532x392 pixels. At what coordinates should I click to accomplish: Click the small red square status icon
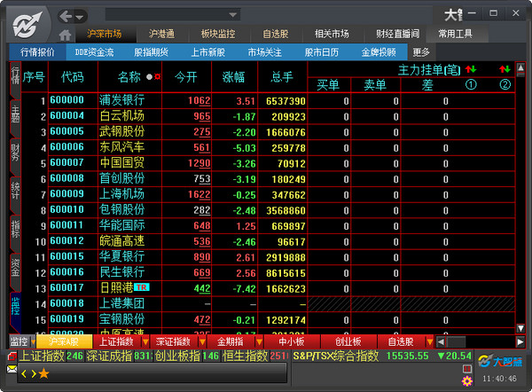[x=467, y=369]
